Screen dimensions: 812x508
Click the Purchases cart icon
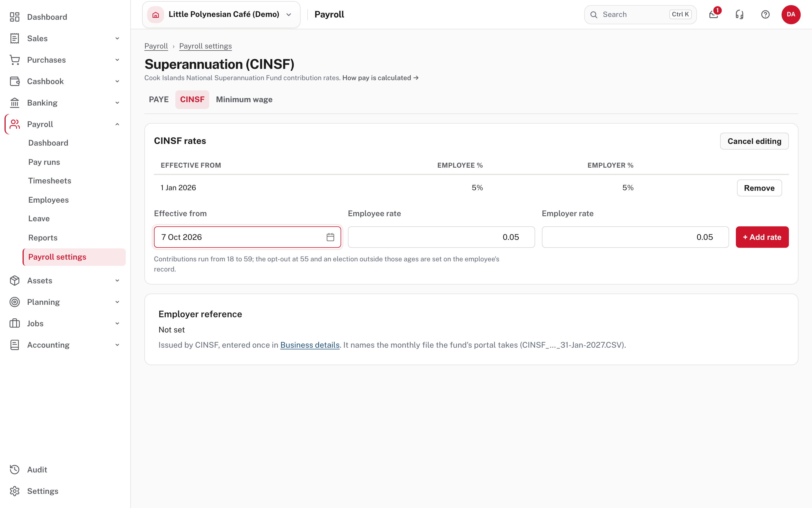coord(14,60)
